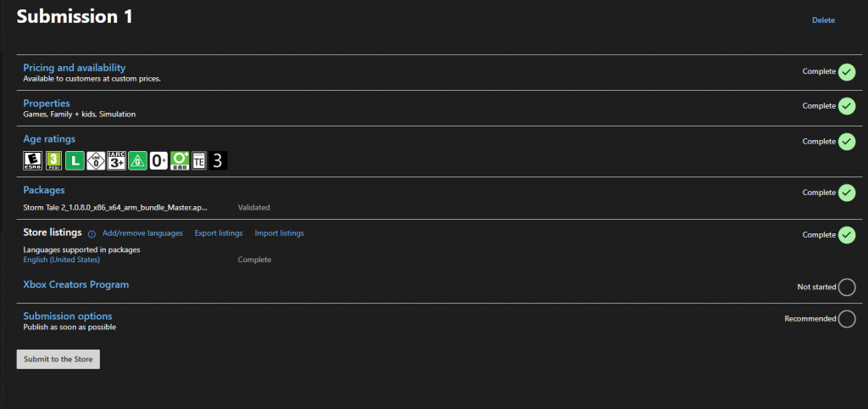868x409 pixels.
Task: Click the green G triangle rating badge
Action: (137, 160)
